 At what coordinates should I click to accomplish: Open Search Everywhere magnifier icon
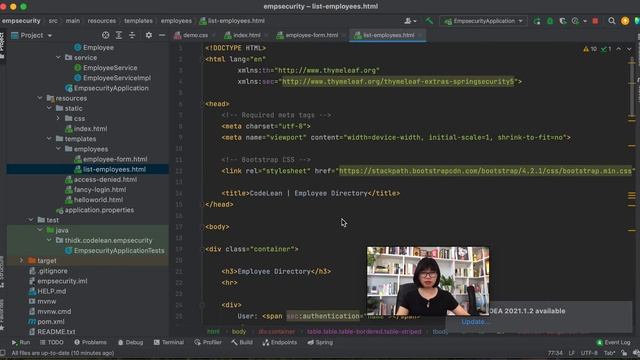coord(611,21)
